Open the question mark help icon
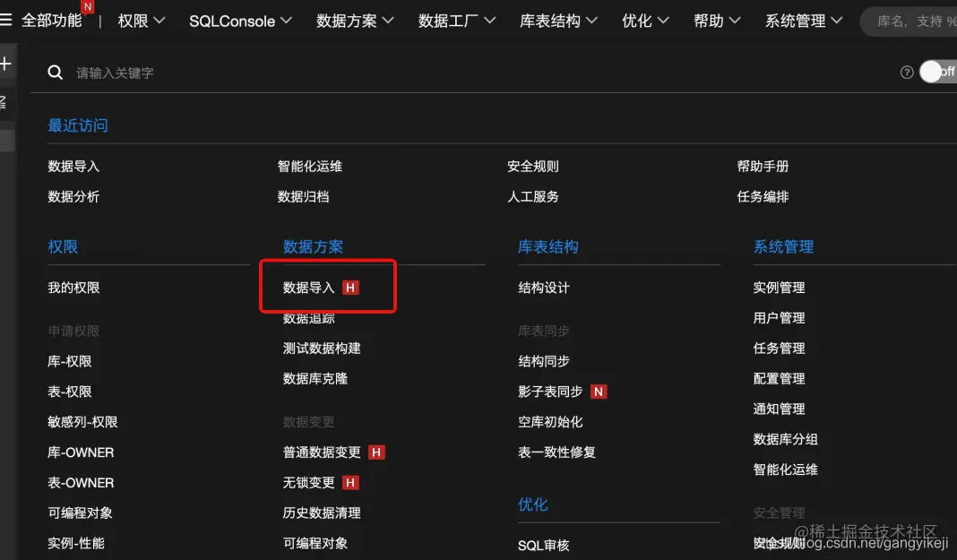The width and height of the screenshot is (957, 560). pos(907,72)
